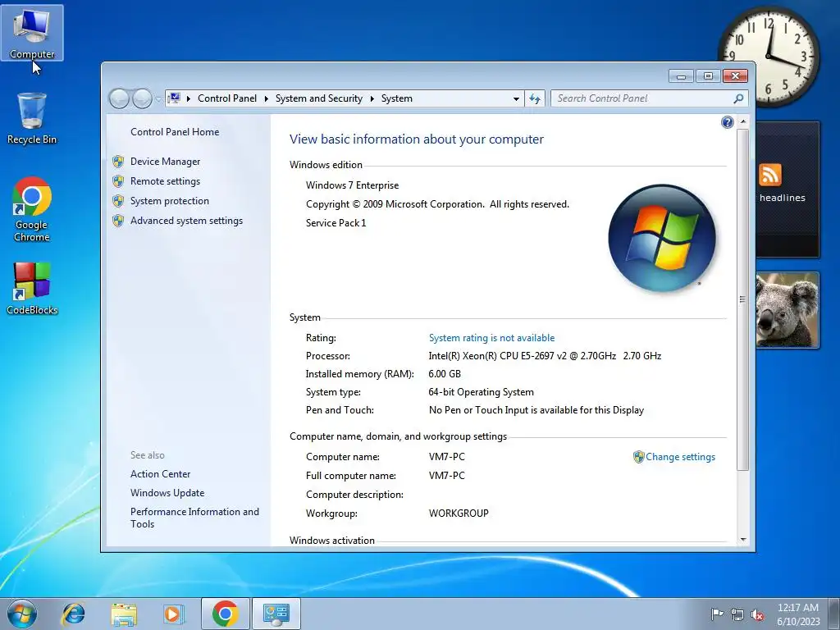Open Windows Media Player from the taskbar
The height and width of the screenshot is (630, 840).
[174, 614]
